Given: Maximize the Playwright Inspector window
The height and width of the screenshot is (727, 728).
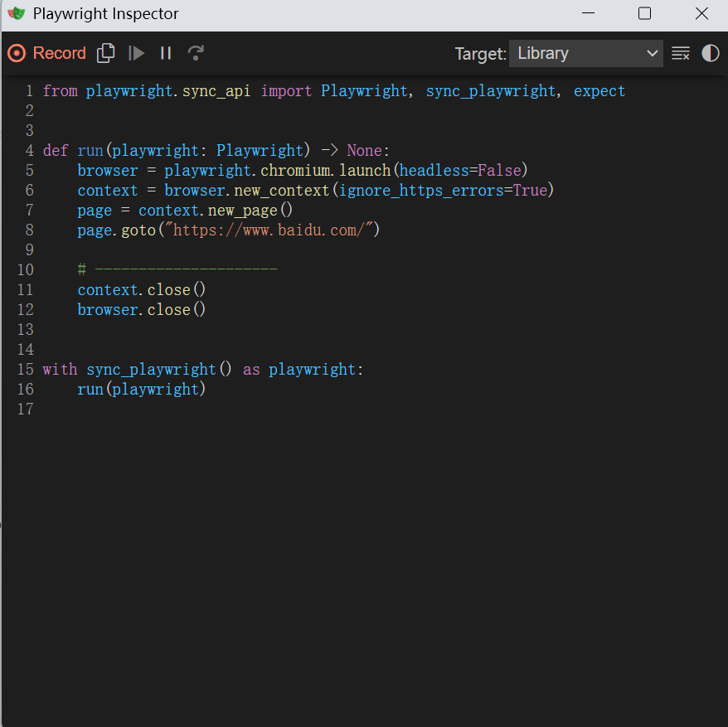Looking at the screenshot, I should 644,13.
